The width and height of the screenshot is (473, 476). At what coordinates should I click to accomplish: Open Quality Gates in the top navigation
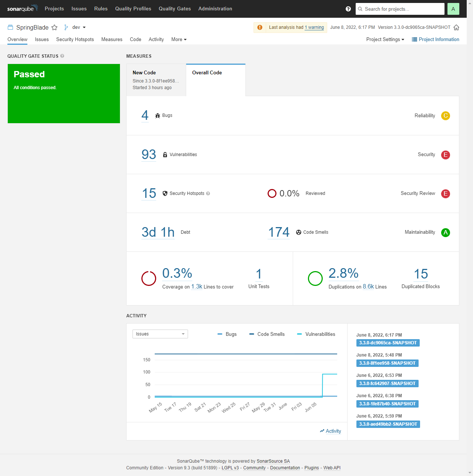[175, 9]
